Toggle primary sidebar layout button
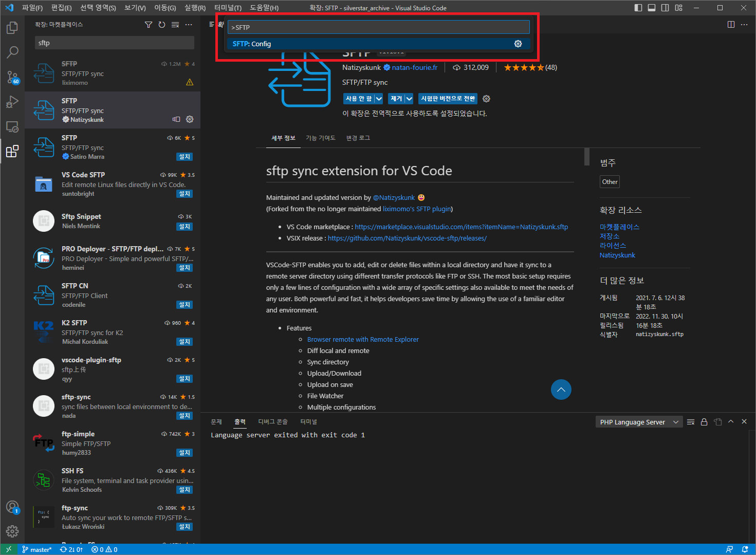This screenshot has width=756, height=555. (638, 8)
